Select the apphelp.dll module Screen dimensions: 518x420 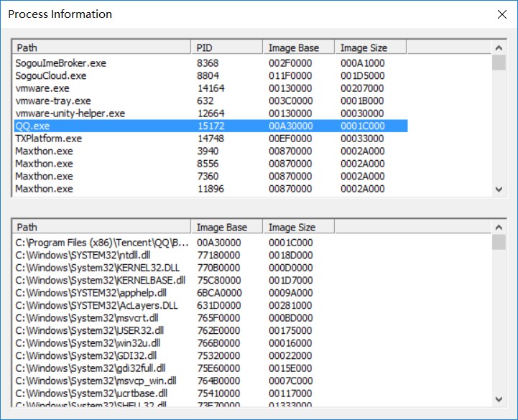[174, 293]
